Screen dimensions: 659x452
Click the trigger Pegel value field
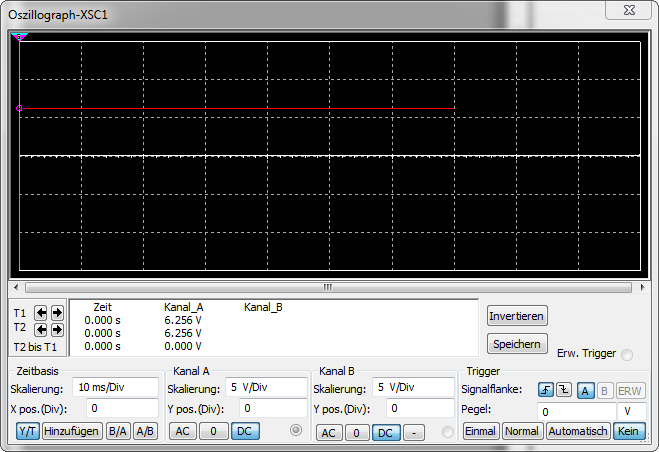[577, 411]
